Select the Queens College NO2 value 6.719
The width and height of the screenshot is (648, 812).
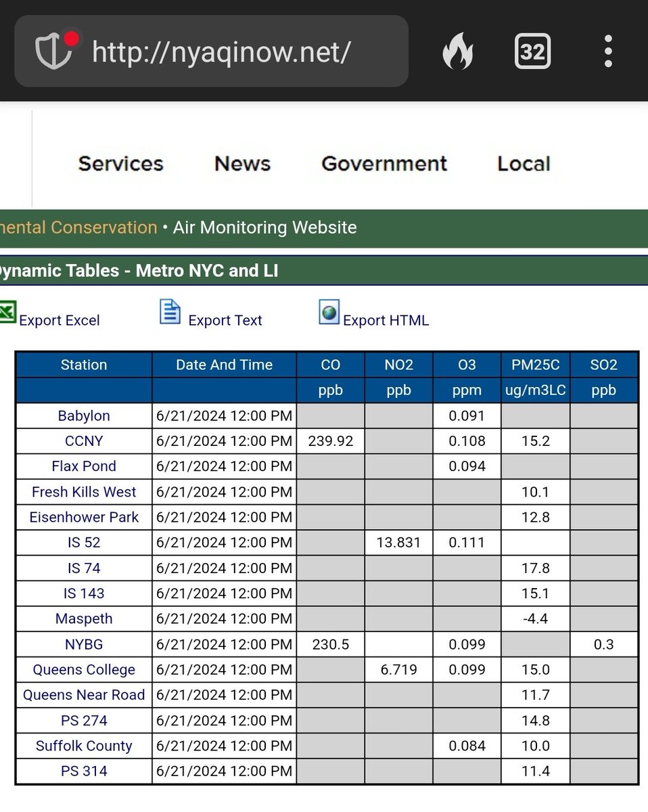pos(398,670)
